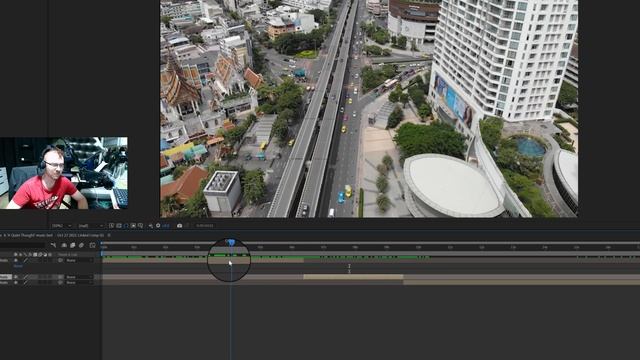Open the Composition Mini-Flowchart icon
This screenshot has width=640, height=360.
pyautogui.click(x=53, y=245)
